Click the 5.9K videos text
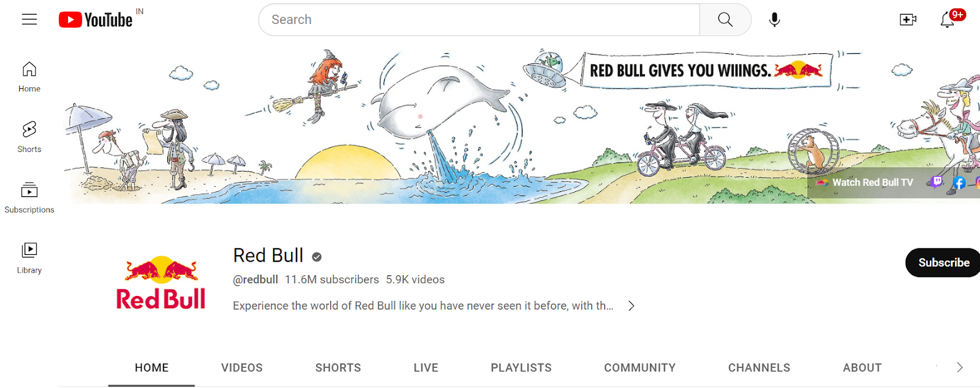This screenshot has width=980, height=388. tap(415, 280)
